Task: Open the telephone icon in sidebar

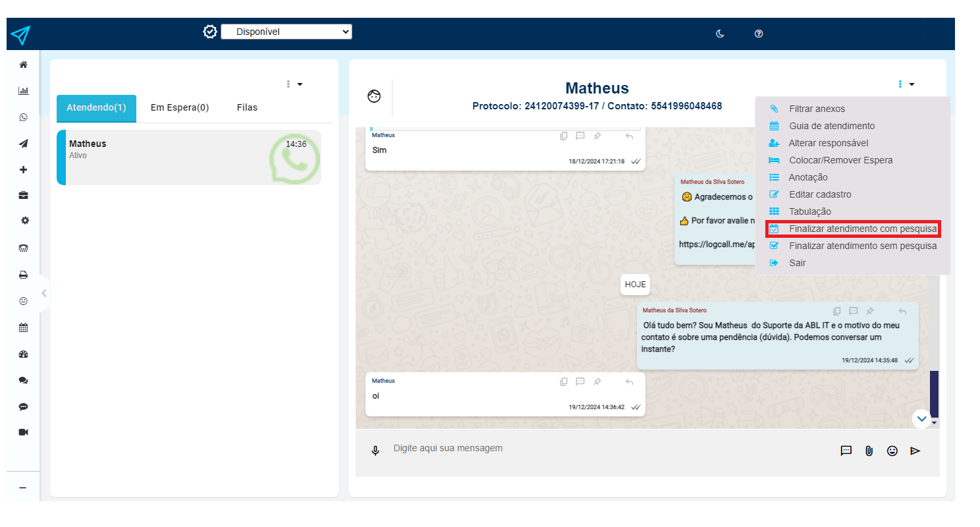Action: [x=24, y=248]
